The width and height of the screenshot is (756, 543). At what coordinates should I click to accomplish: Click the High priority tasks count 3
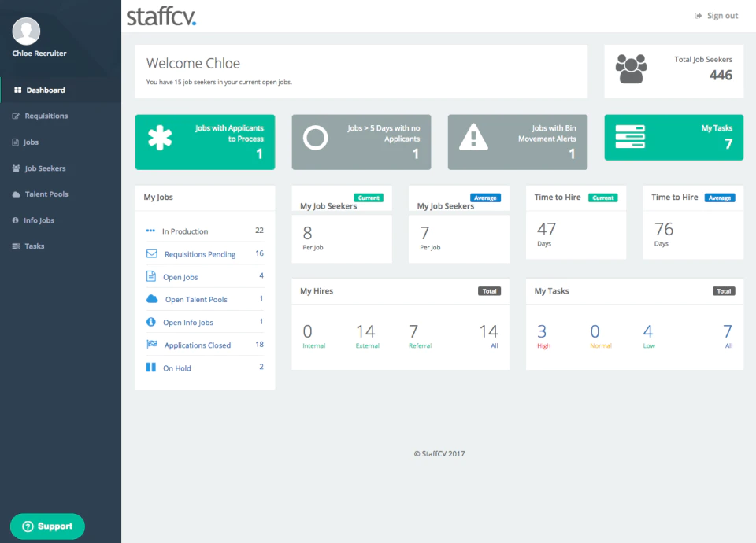542,331
